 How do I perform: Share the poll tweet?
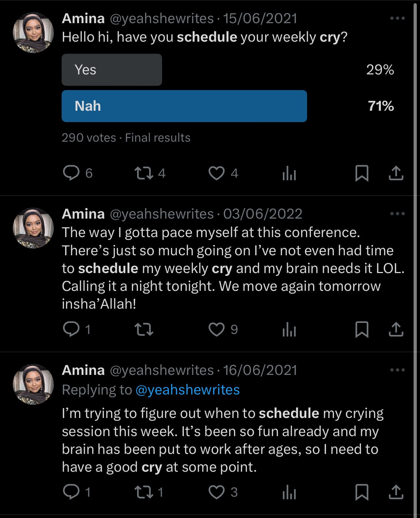pyautogui.click(x=396, y=173)
